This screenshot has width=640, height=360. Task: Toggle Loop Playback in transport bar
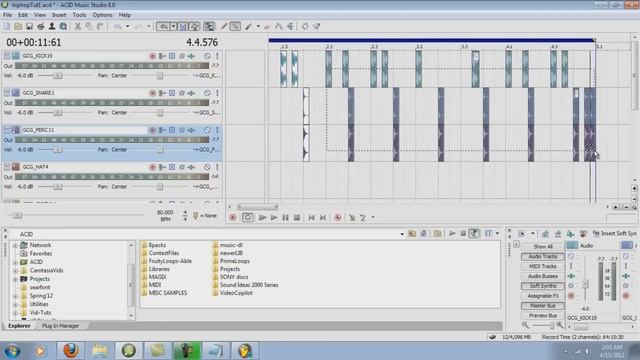pyautogui.click(x=247, y=218)
